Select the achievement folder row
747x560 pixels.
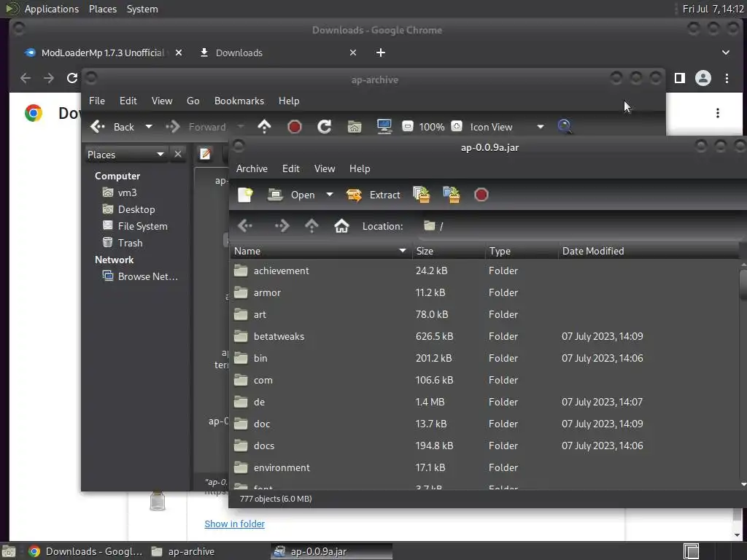pos(484,271)
